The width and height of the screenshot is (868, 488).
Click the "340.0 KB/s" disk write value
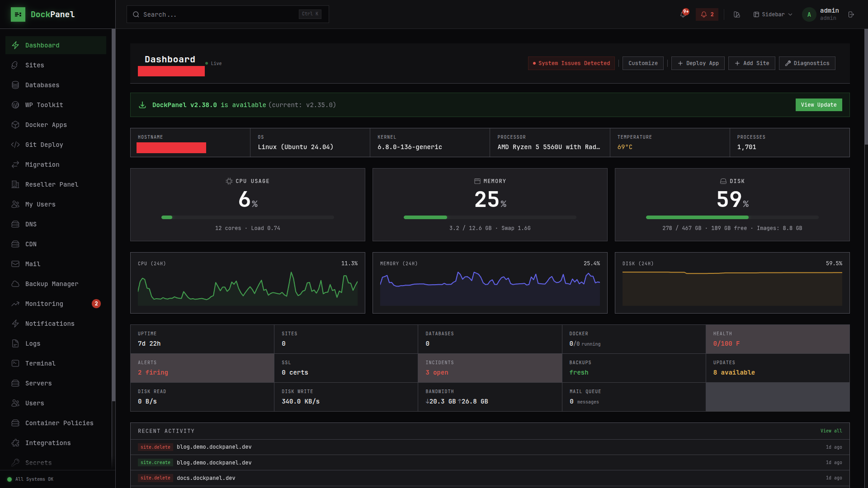coord(301,401)
